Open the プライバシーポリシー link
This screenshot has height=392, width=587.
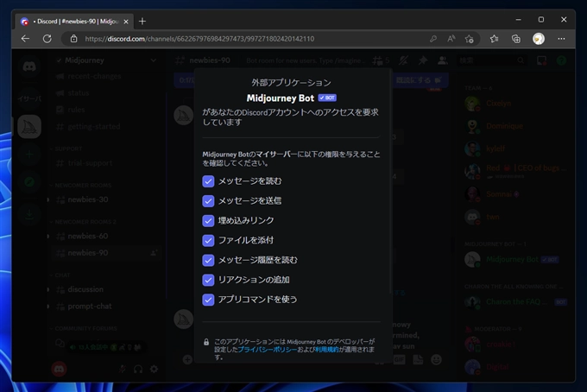tap(268, 350)
